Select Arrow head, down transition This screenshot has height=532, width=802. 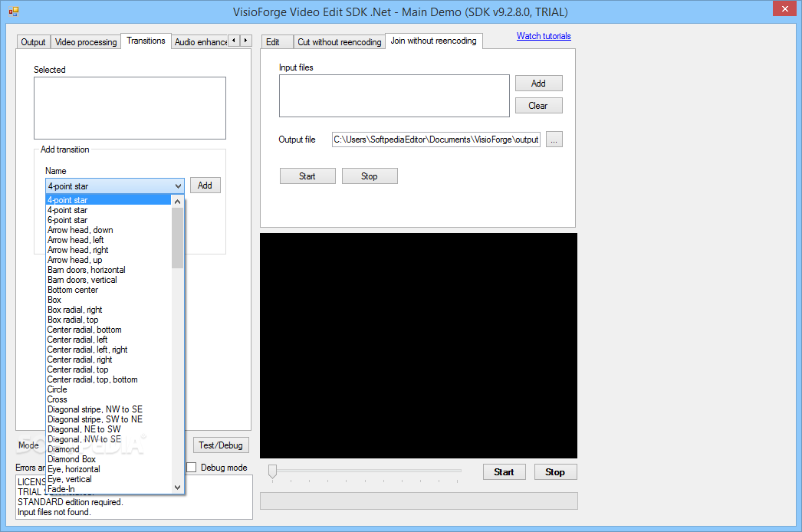108,230
